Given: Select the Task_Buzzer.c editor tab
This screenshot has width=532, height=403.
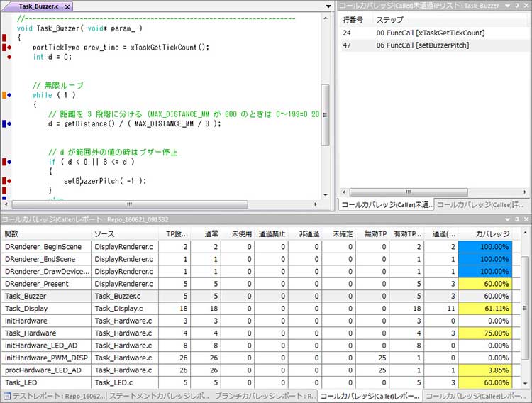Looking at the screenshot, I should 38,6.
